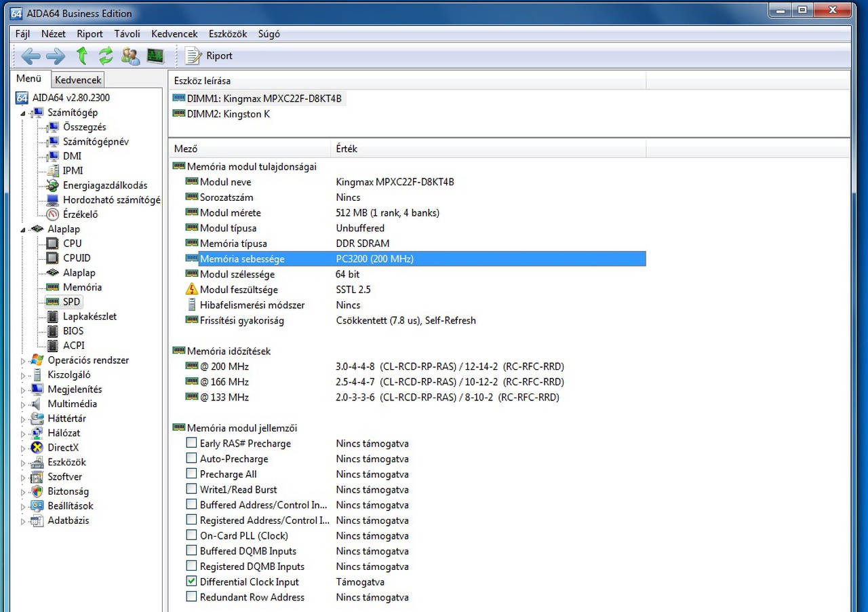868x612 pixels.
Task: Expand the DirectX tree node
Action: pos(23,448)
